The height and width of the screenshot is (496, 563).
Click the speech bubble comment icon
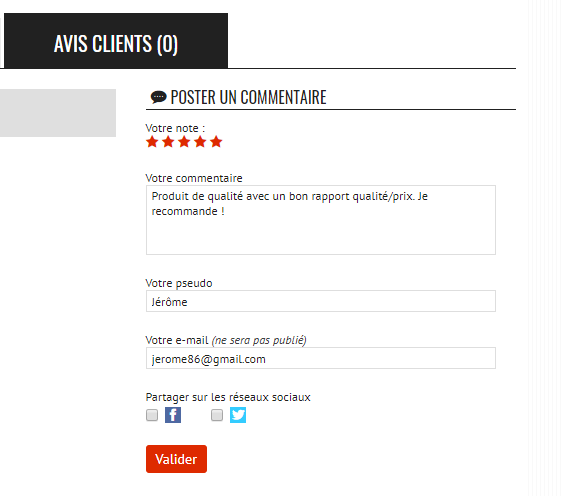[x=158, y=97]
